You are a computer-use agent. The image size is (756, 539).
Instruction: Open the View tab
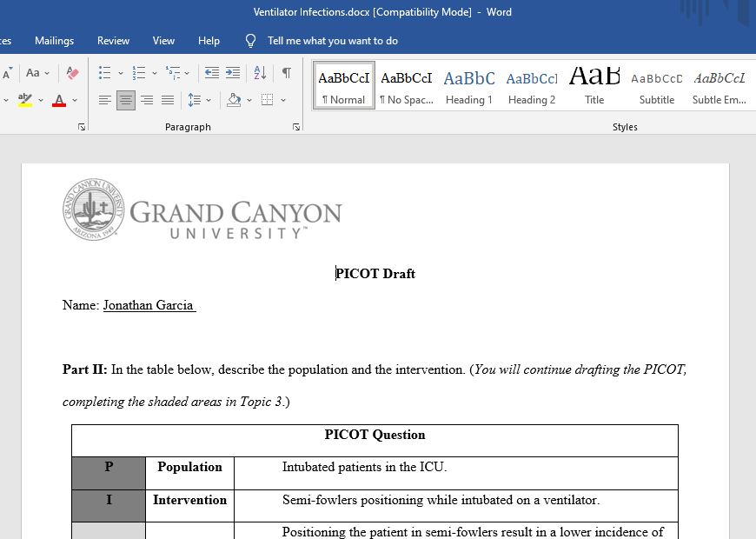coord(163,41)
